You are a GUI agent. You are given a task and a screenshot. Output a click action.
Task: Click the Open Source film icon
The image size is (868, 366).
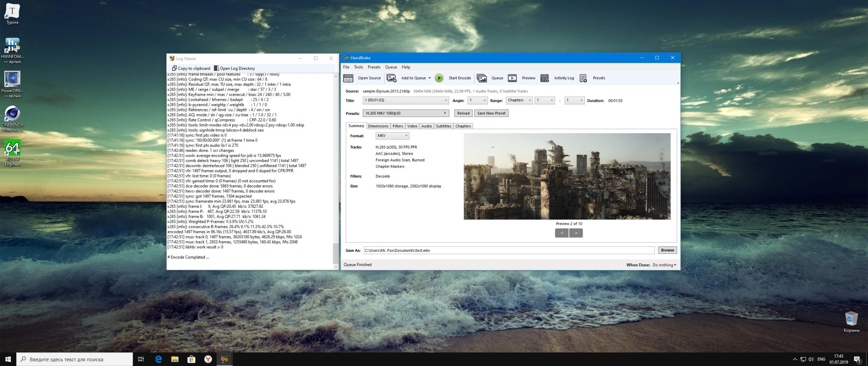click(x=348, y=78)
